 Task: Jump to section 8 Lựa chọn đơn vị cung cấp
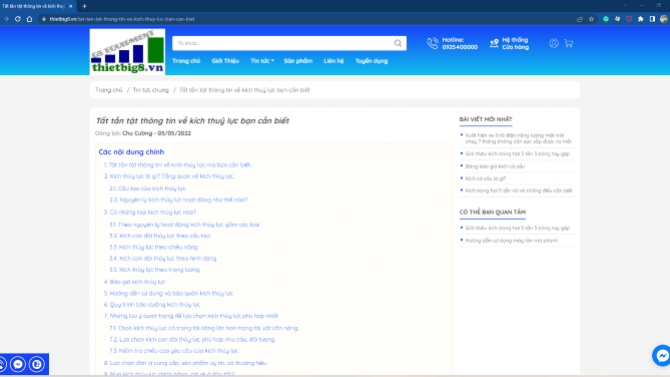click(x=185, y=363)
